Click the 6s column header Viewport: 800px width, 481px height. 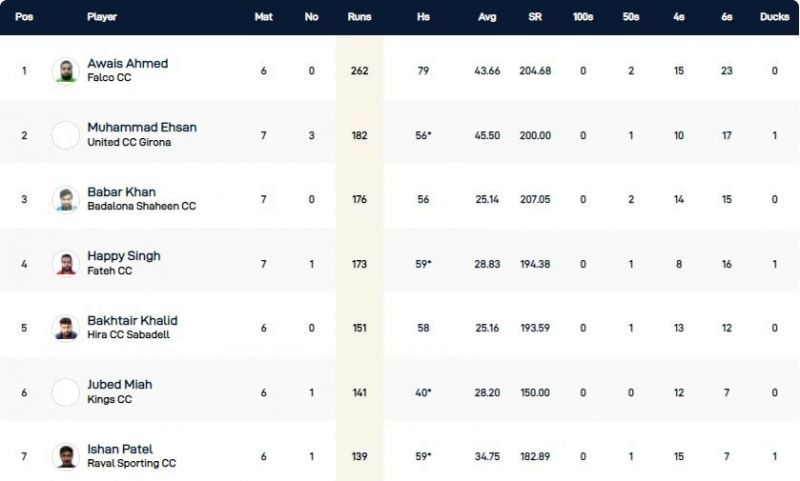pos(727,17)
